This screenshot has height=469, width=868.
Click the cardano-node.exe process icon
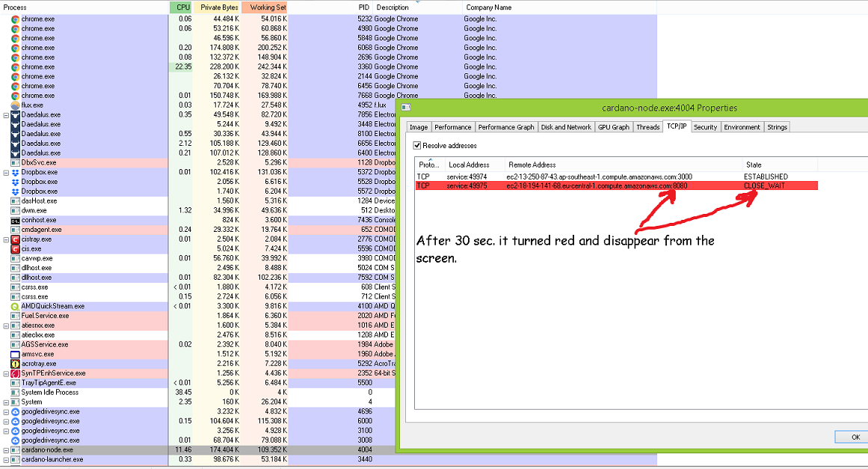point(16,450)
